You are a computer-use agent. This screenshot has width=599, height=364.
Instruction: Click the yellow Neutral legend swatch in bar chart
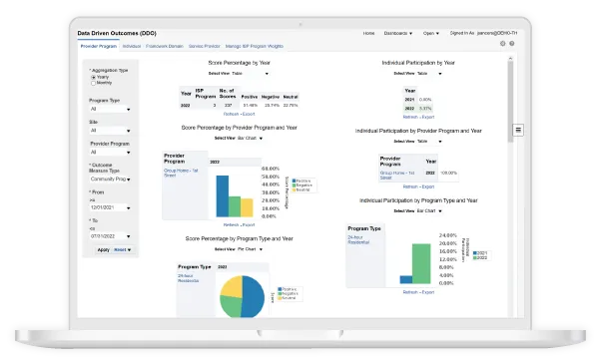pyautogui.click(x=294, y=189)
